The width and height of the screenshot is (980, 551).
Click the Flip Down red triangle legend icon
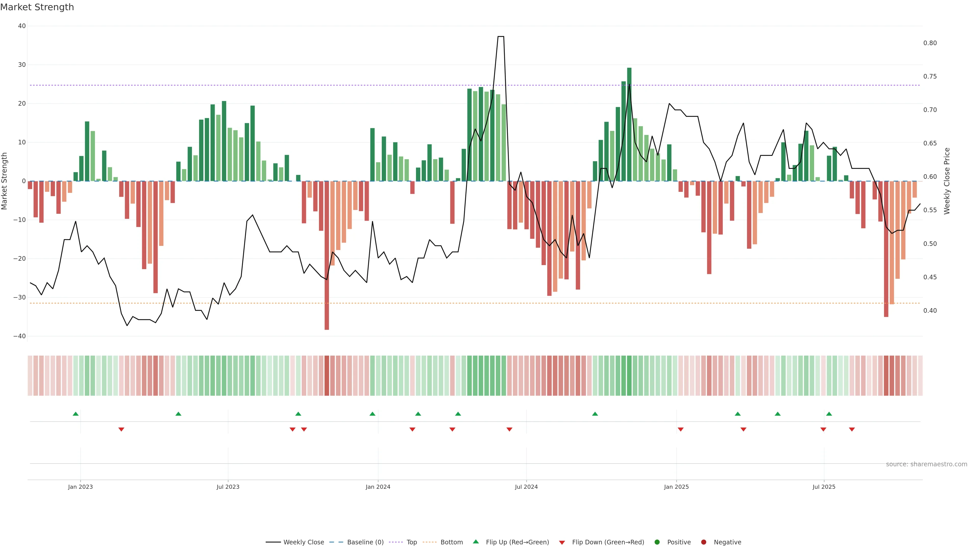562,542
